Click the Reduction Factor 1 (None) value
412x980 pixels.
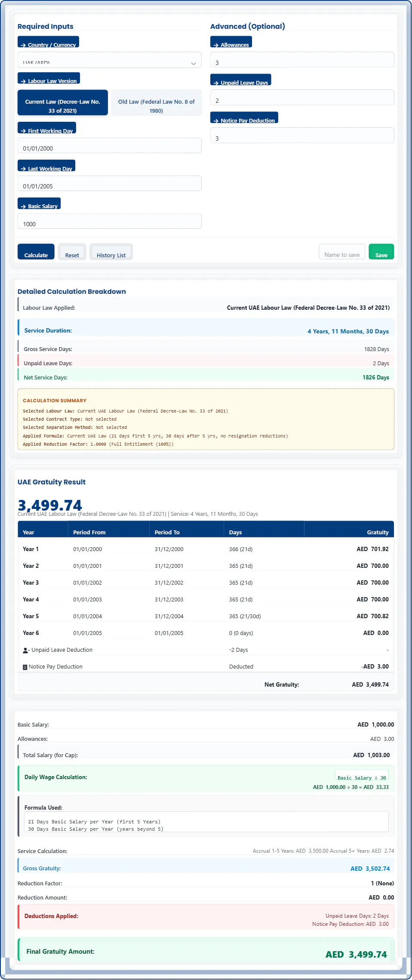382,883
